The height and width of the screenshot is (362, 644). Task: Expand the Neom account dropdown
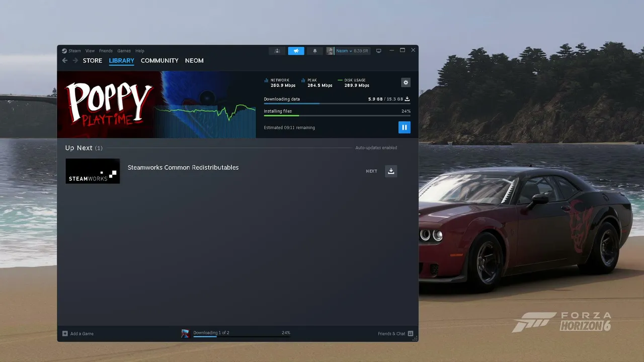pyautogui.click(x=344, y=51)
